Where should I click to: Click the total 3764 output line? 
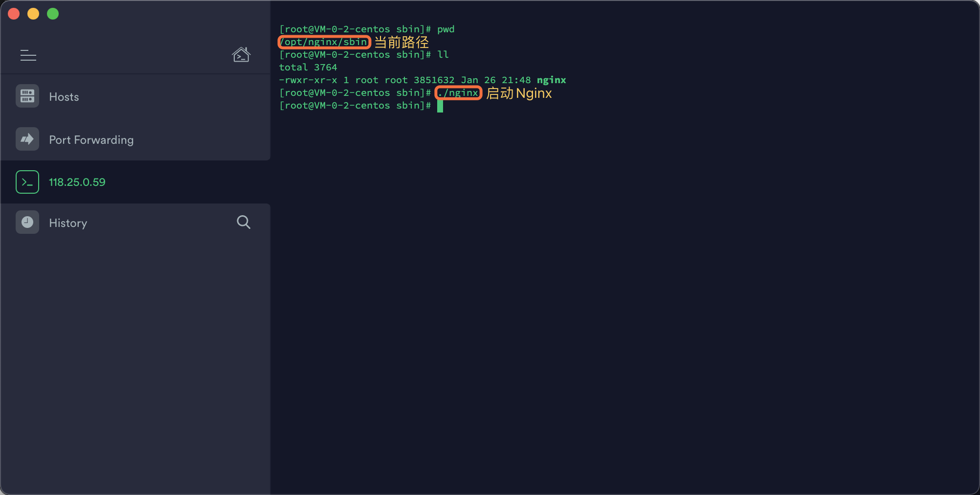pyautogui.click(x=308, y=67)
